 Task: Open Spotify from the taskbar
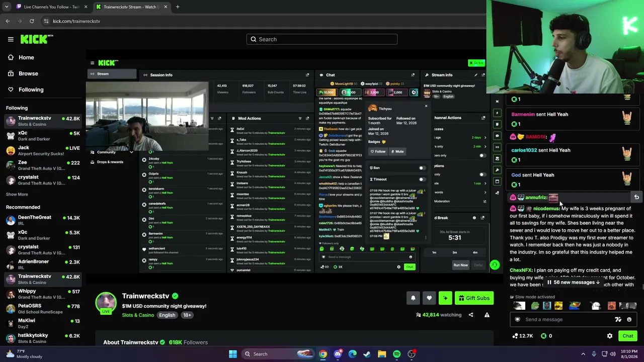[x=397, y=354]
